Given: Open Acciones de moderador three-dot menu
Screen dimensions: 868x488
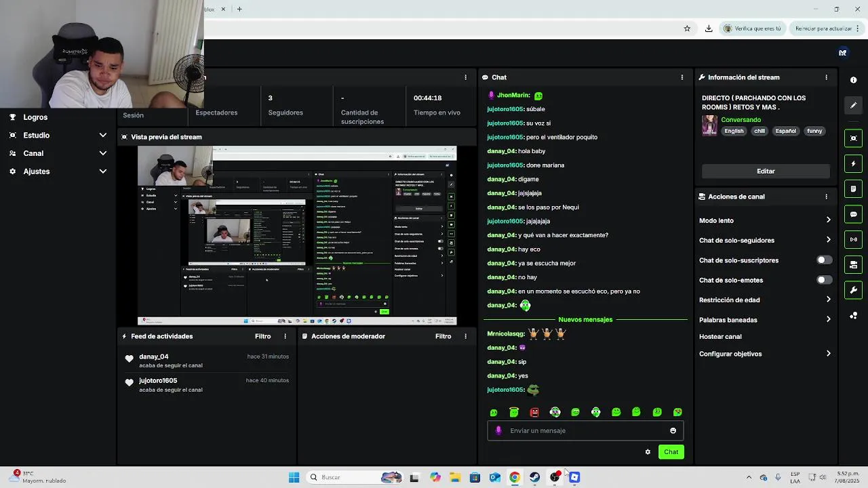Looking at the screenshot, I should pyautogui.click(x=465, y=336).
